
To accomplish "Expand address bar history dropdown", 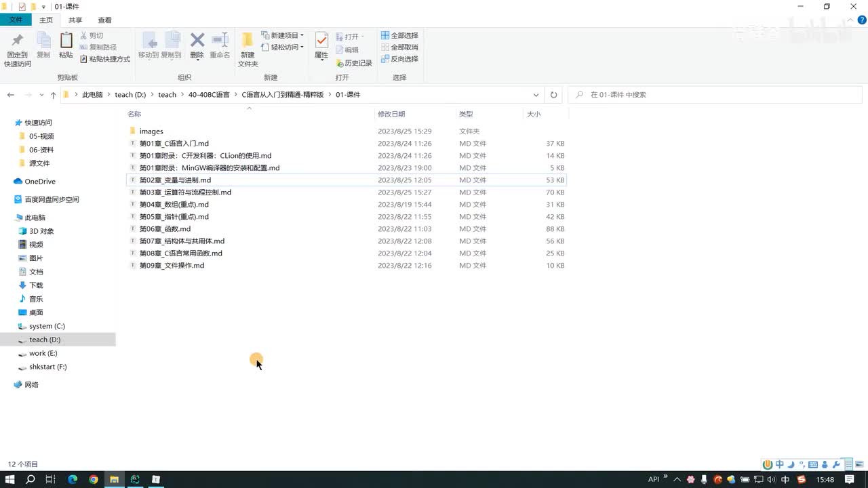I will click(x=536, y=95).
